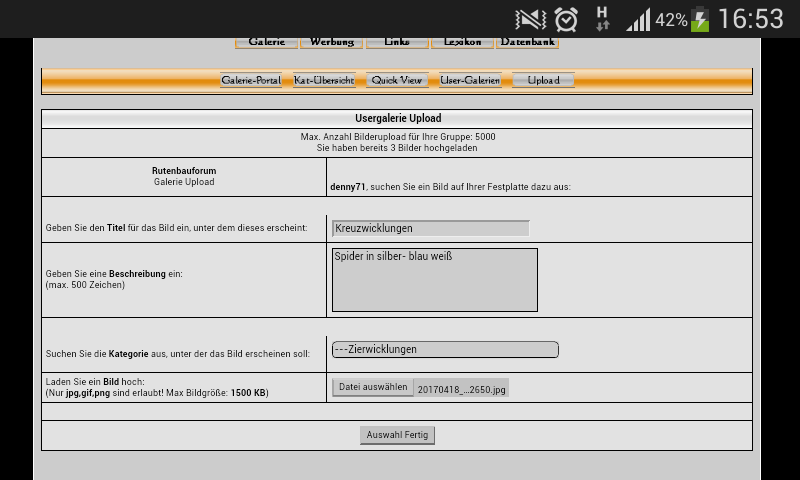Open the Links top menu item
Image resolution: width=800 pixels, height=480 pixels.
point(397,42)
